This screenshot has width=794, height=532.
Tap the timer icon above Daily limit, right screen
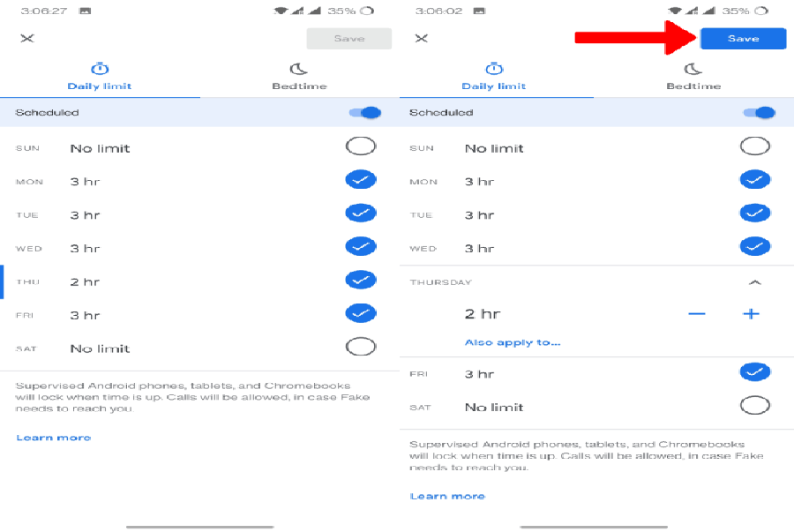point(495,69)
